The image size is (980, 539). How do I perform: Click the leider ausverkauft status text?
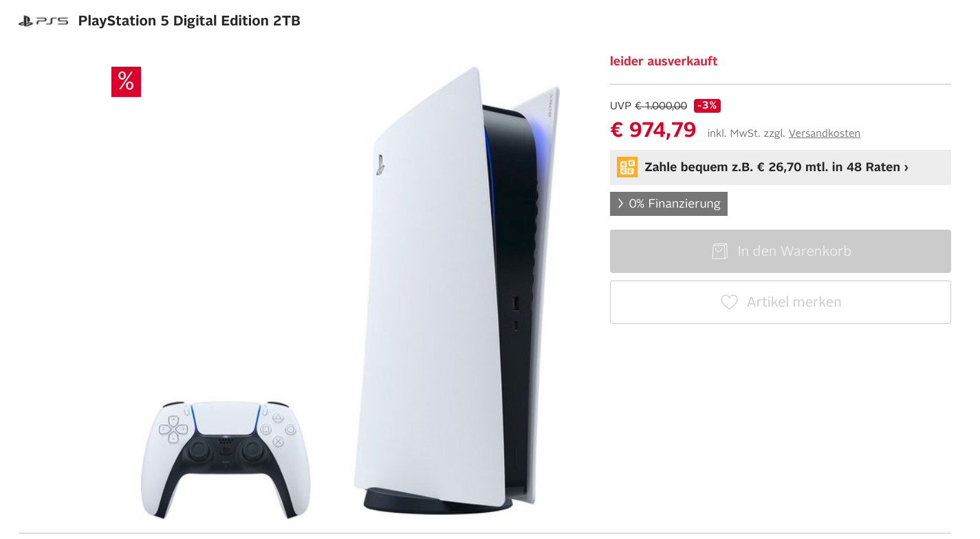pos(664,61)
